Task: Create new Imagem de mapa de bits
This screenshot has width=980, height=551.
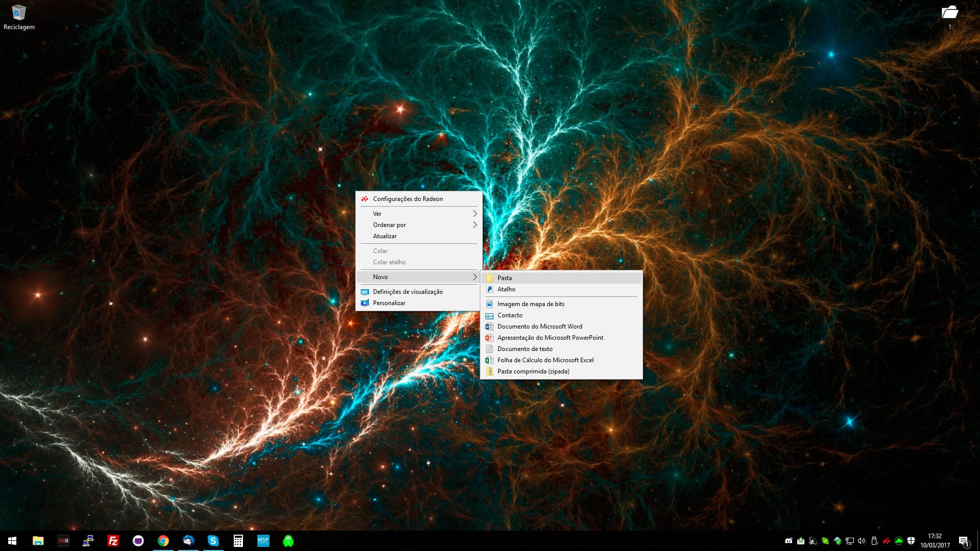Action: pyautogui.click(x=561, y=304)
